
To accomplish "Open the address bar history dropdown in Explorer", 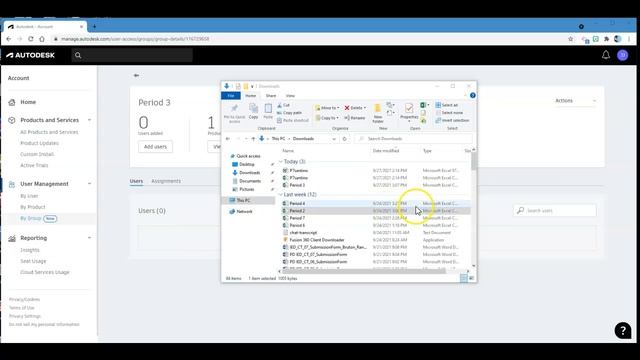I will [334, 139].
